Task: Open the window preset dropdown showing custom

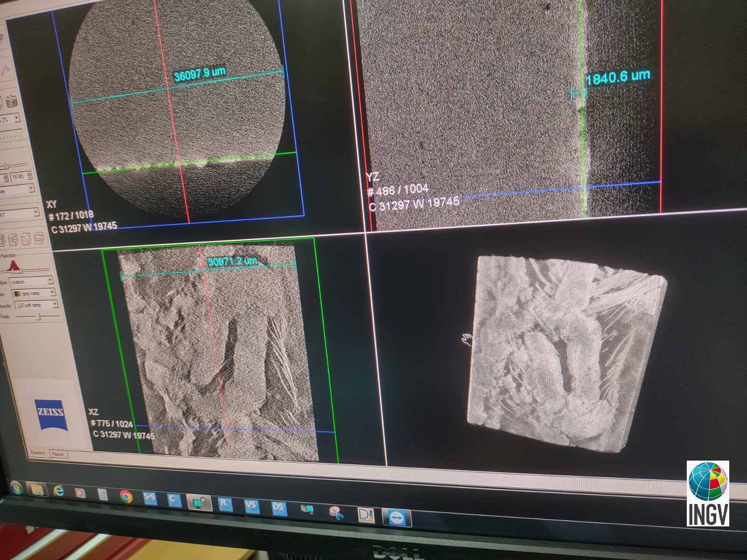Action: point(32,281)
